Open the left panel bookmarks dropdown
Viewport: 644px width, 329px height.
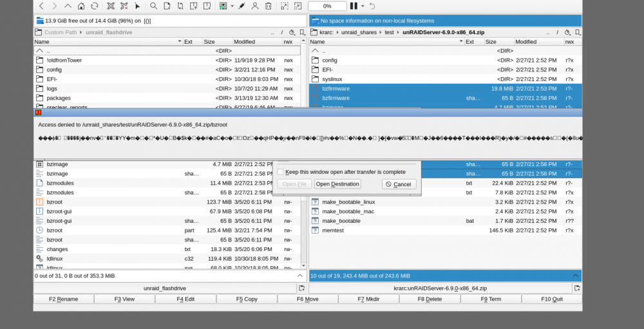302,32
